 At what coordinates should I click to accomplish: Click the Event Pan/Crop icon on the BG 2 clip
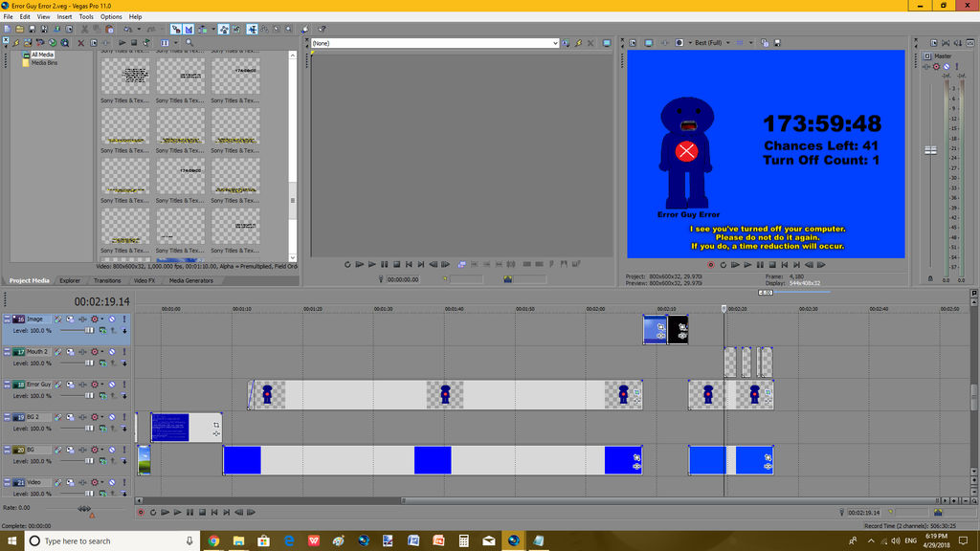pyautogui.click(x=216, y=425)
